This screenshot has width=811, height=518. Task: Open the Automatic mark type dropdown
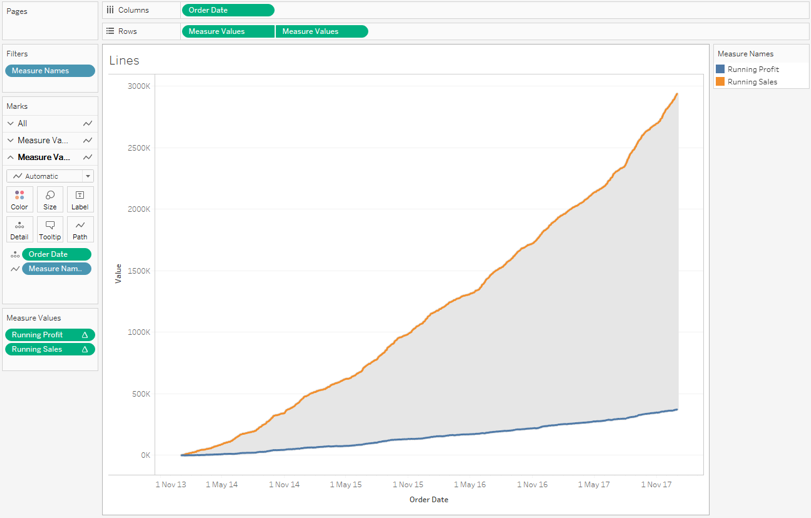(x=50, y=176)
